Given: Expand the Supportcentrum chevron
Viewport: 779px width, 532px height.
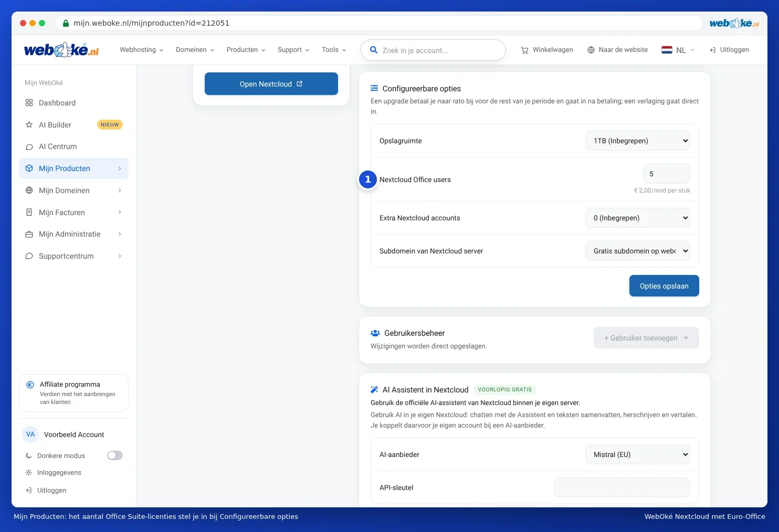Looking at the screenshot, I should click(120, 256).
